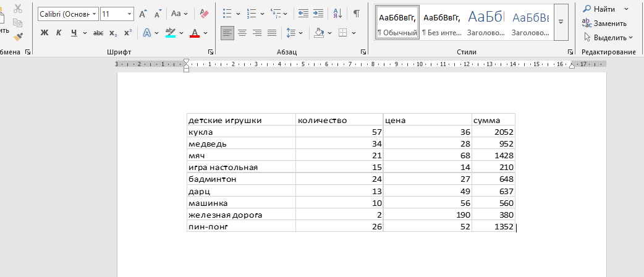Click the Format Painter brush icon
The width and height of the screenshot is (644, 277).
pos(18,38)
